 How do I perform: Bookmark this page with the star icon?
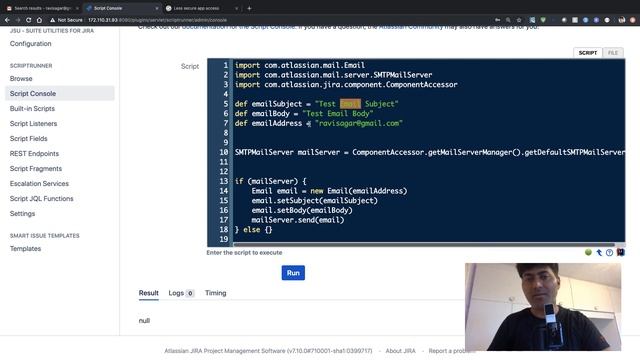tap(519, 20)
